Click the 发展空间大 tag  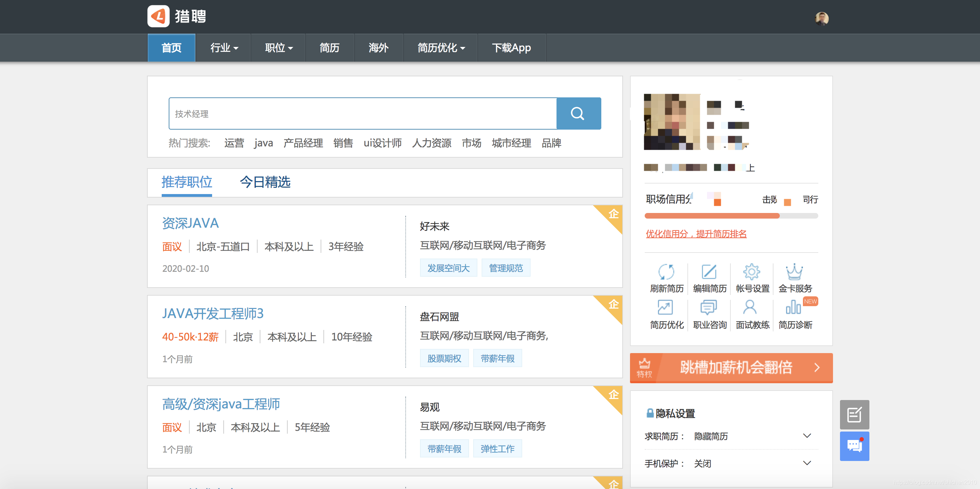pyautogui.click(x=449, y=268)
